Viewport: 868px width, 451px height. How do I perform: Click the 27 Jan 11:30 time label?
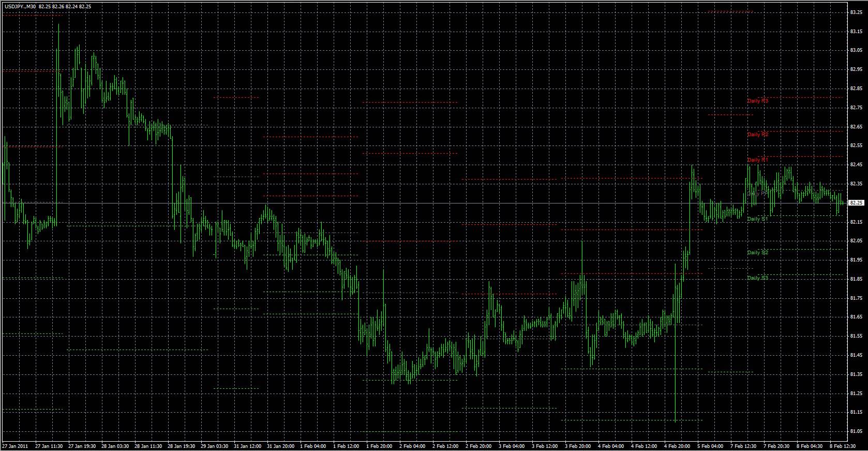(x=50, y=446)
